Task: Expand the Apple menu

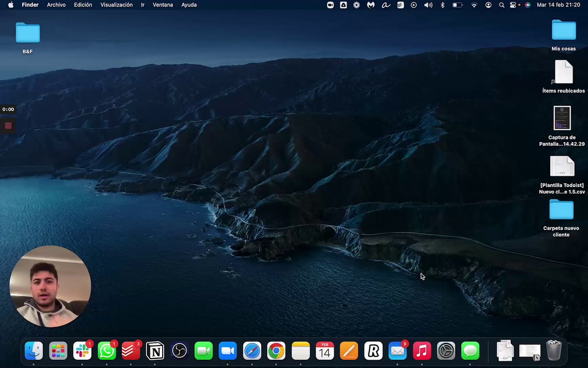Action: click(11, 5)
